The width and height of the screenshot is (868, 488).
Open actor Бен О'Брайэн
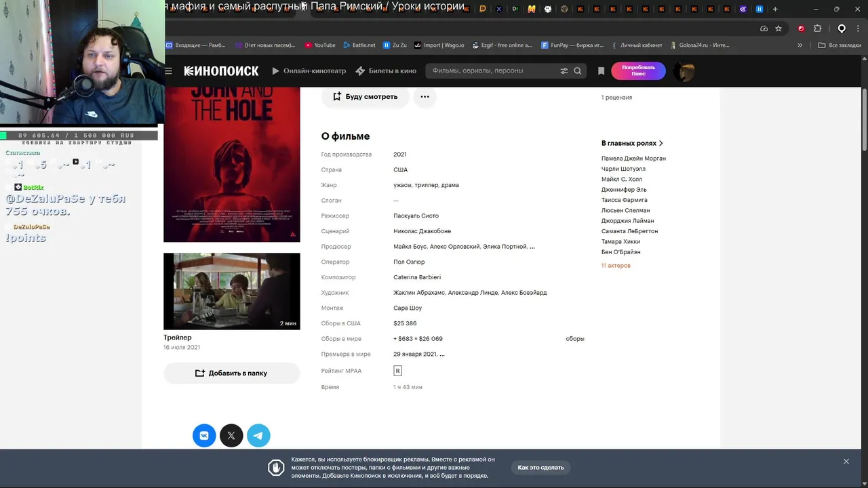(620, 252)
